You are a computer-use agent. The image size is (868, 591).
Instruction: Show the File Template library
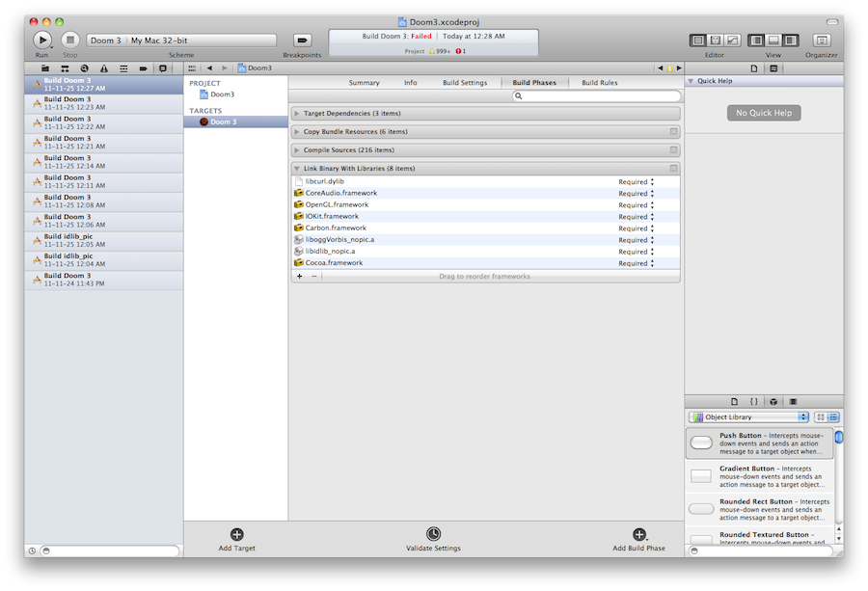pyautogui.click(x=735, y=402)
